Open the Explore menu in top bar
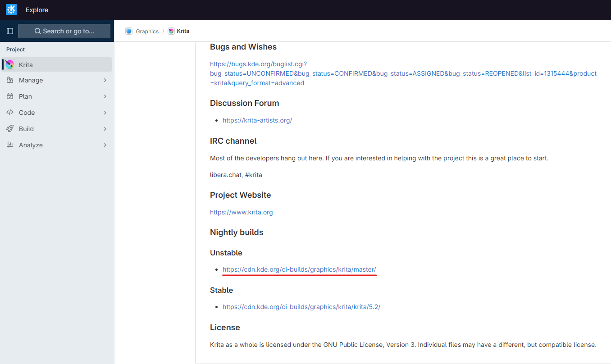 (37, 10)
